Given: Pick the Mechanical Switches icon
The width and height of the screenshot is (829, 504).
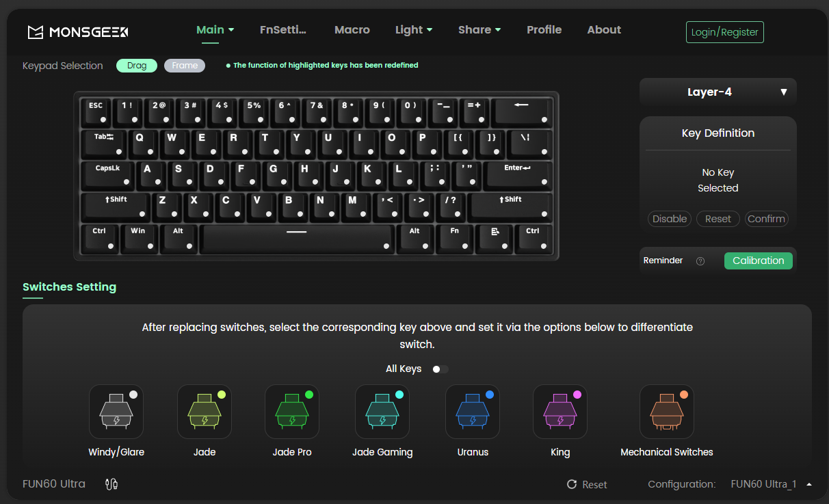Looking at the screenshot, I should pyautogui.click(x=667, y=412).
